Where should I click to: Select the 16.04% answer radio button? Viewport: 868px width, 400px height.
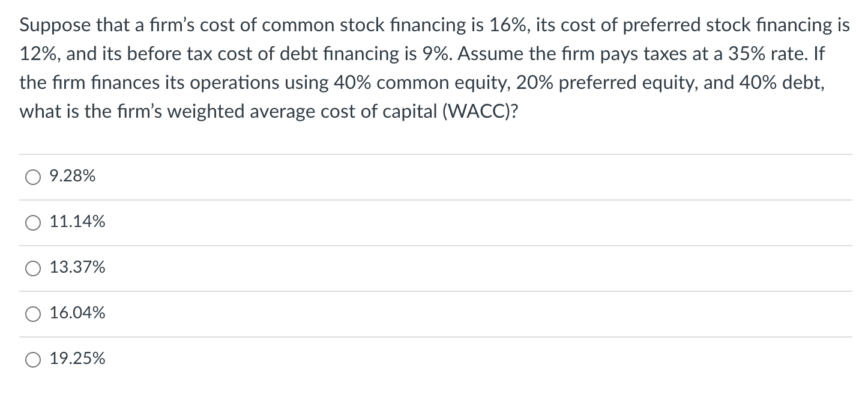[32, 314]
